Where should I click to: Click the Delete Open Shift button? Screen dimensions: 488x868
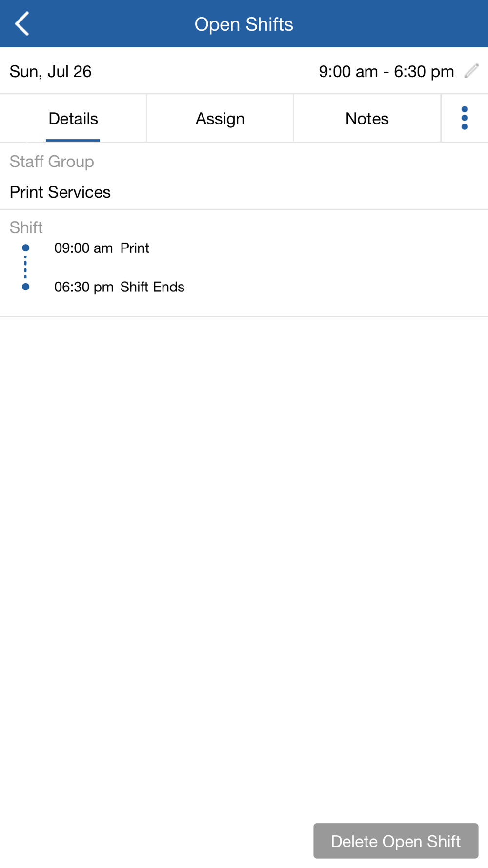tap(396, 841)
